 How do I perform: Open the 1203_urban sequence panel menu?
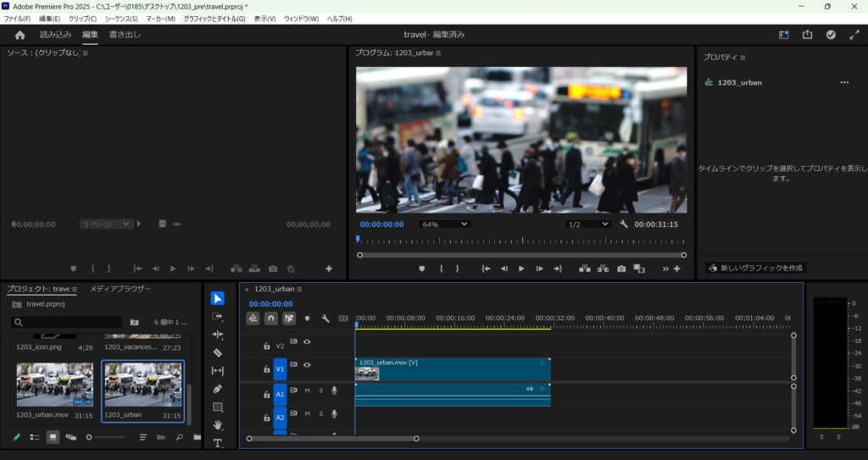coord(298,289)
